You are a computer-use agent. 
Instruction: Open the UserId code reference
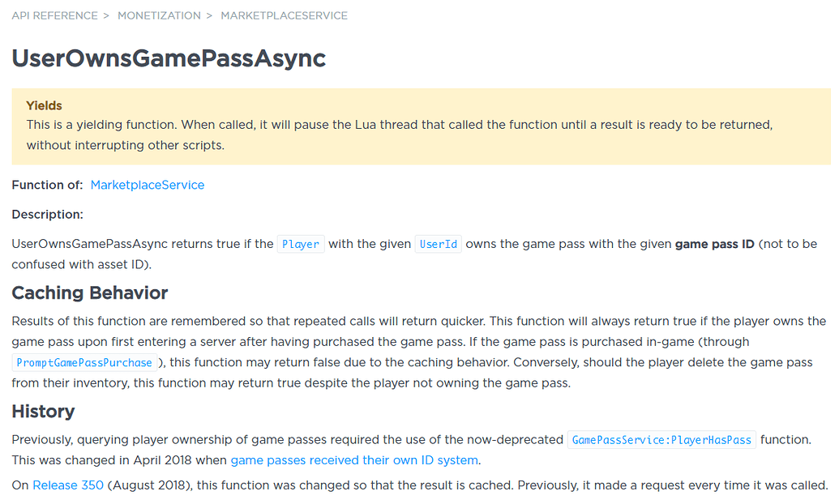click(438, 243)
